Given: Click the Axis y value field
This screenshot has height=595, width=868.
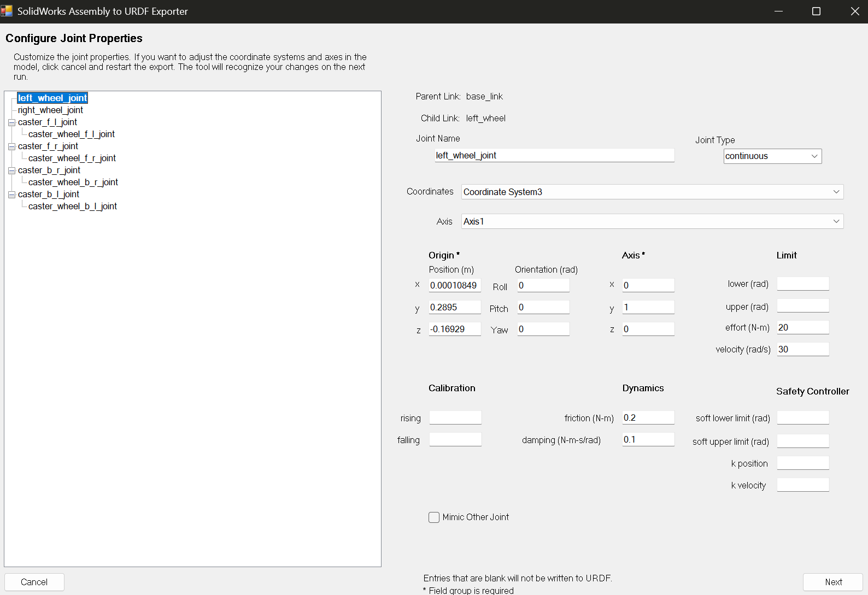Looking at the screenshot, I should click(648, 307).
